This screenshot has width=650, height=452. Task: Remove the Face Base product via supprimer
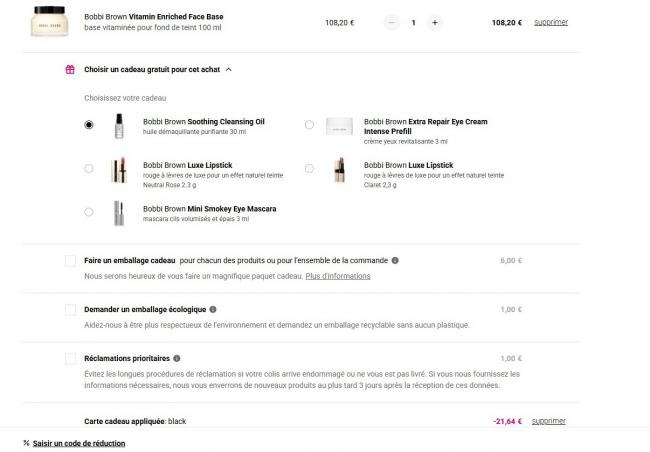pyautogui.click(x=550, y=22)
